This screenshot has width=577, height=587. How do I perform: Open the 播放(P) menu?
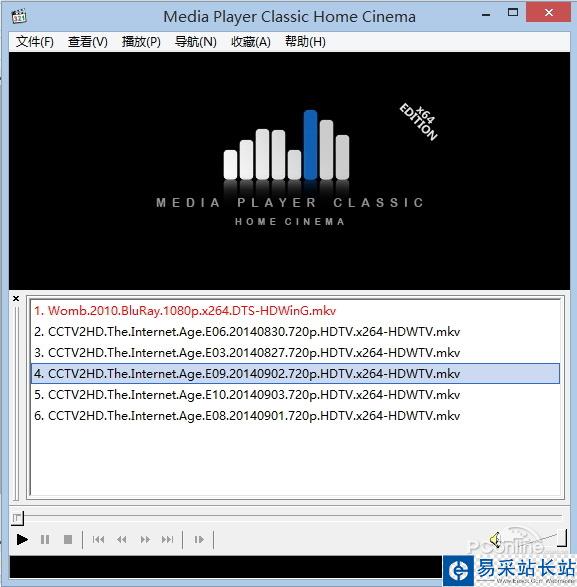[141, 42]
